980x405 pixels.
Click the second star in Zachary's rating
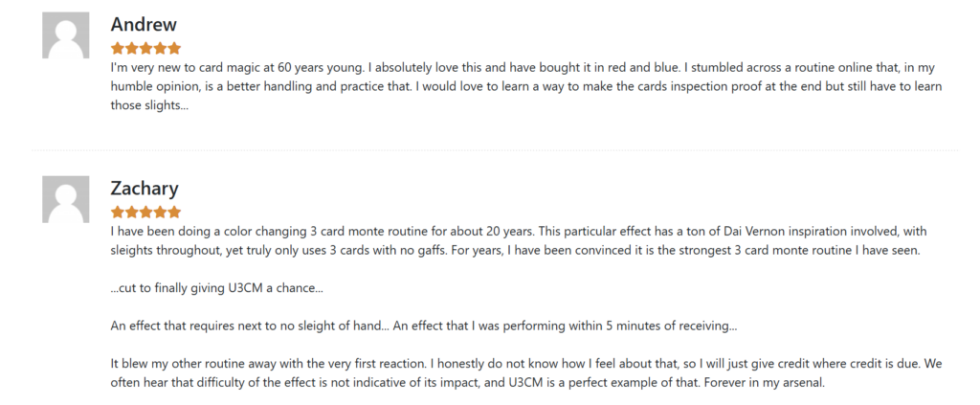click(x=131, y=212)
